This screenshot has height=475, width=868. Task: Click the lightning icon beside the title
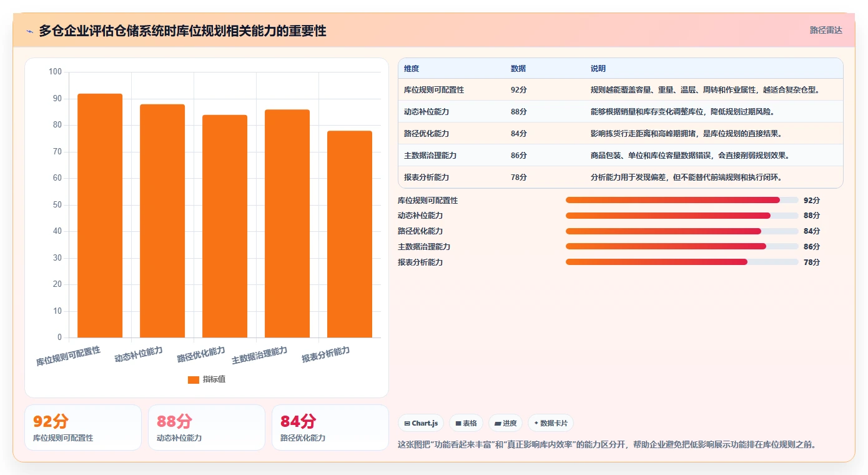(x=30, y=31)
